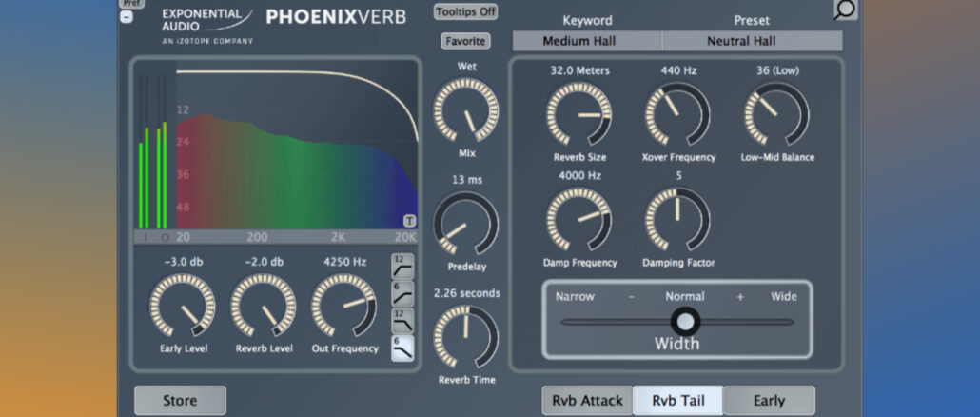Click the 2.26 seconds reverb time value
Screen dimensions: 980x417
click(465, 293)
